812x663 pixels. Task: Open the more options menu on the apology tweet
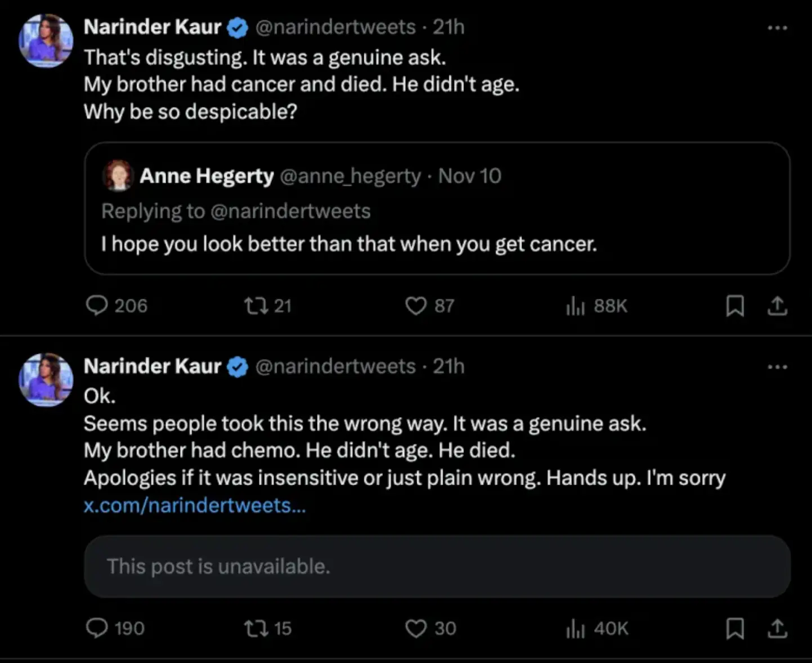777,366
